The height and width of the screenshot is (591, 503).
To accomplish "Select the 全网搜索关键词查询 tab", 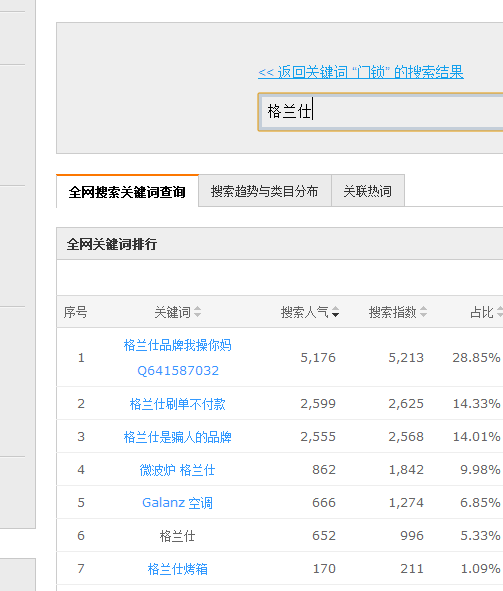I will click(x=127, y=191).
